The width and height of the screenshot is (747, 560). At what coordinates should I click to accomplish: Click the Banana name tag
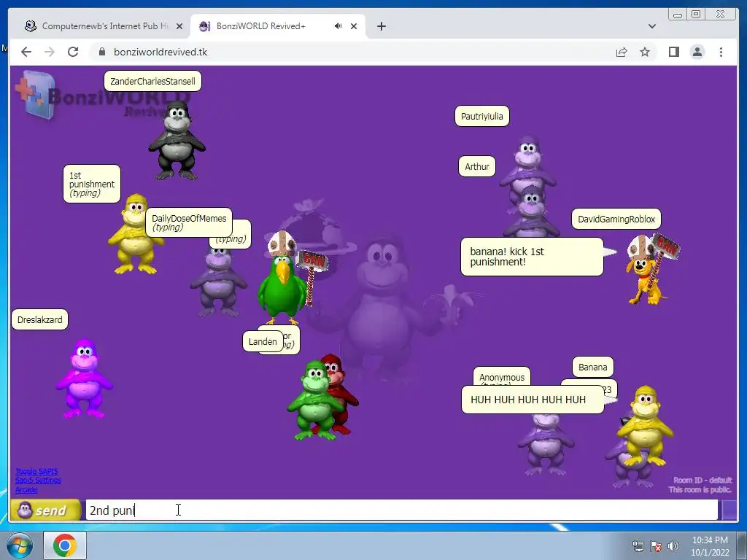click(x=592, y=367)
